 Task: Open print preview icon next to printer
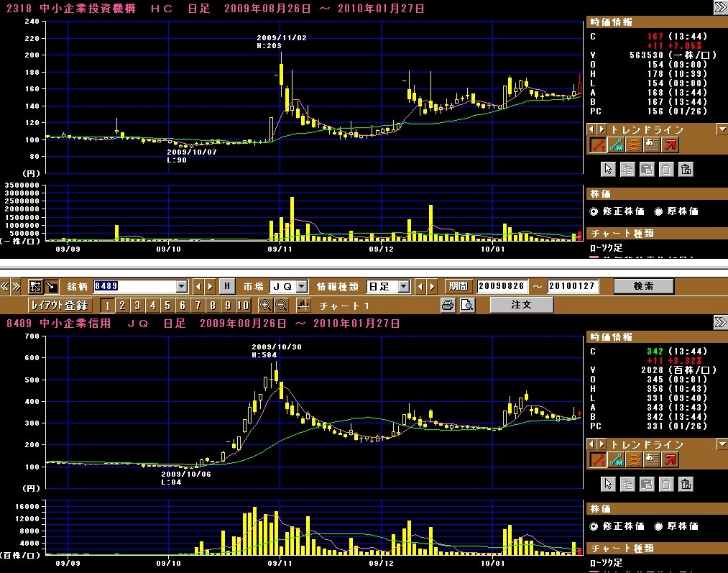[x=467, y=305]
